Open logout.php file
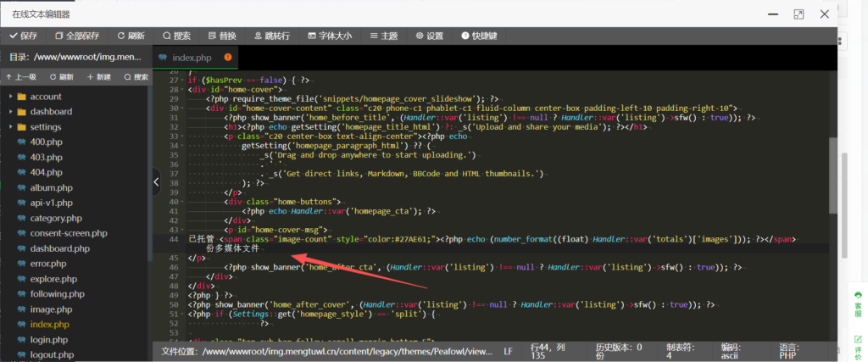 click(x=52, y=355)
